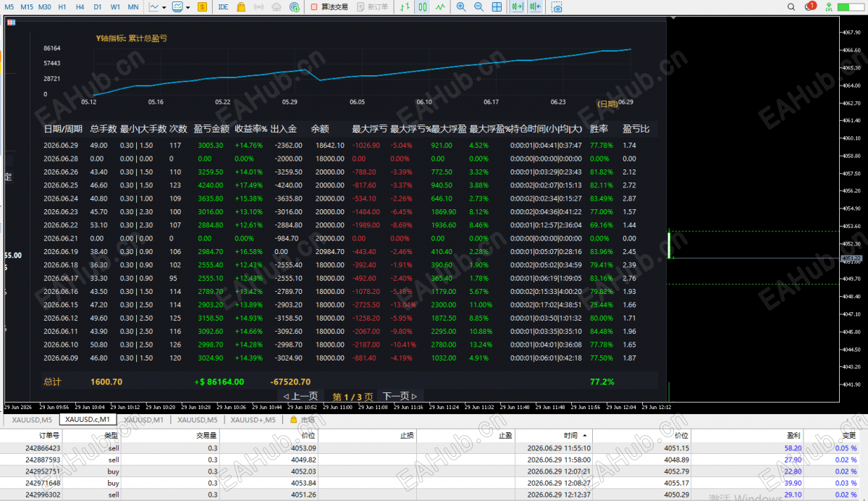Zoom in the chart with magnifier plus

point(460,7)
